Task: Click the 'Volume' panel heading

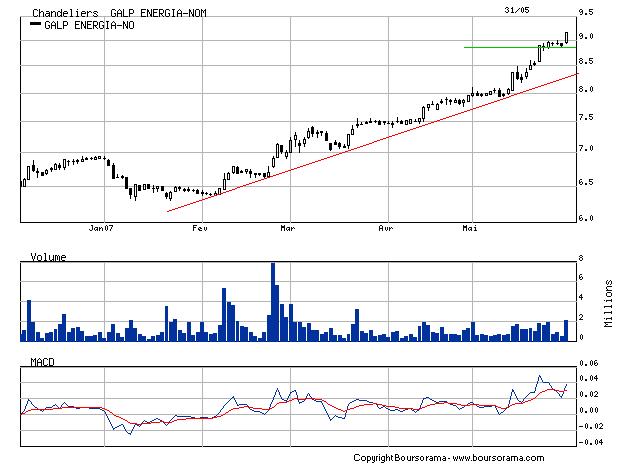Action: click(x=48, y=257)
